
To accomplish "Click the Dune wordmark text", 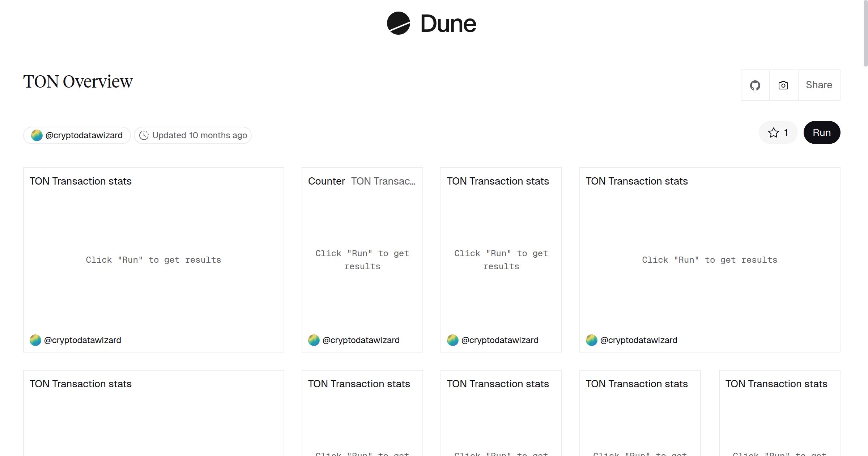I will point(448,24).
